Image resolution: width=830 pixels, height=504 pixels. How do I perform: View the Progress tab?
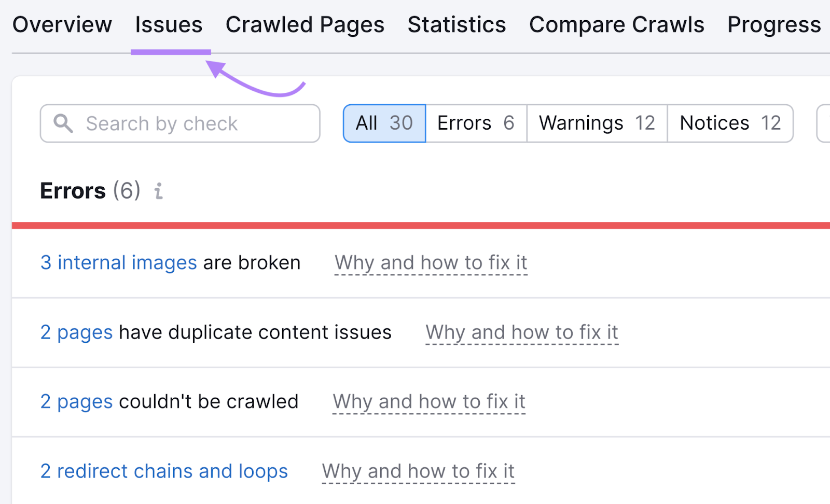point(773,24)
